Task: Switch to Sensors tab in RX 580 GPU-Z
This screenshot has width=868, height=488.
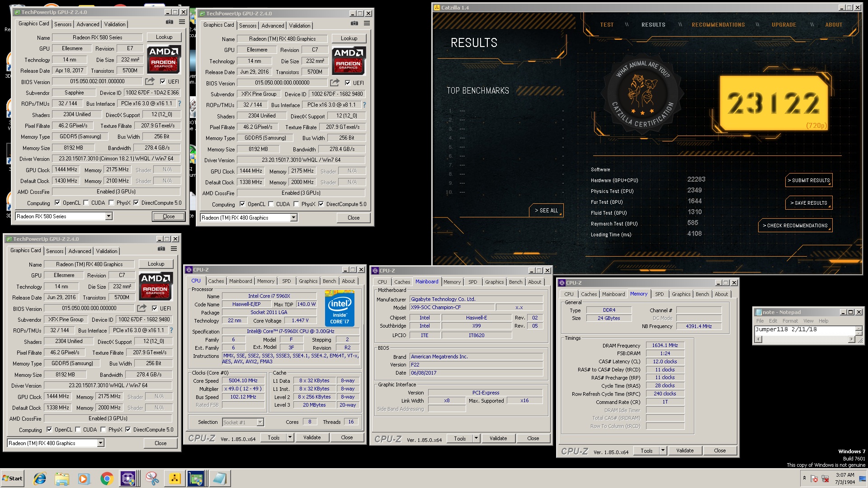Action: click(x=63, y=24)
